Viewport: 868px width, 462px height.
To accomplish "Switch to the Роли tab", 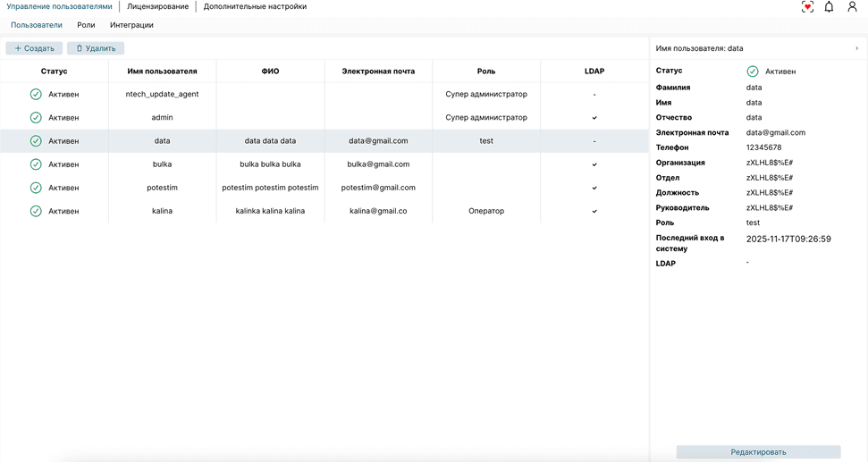I will point(86,25).
